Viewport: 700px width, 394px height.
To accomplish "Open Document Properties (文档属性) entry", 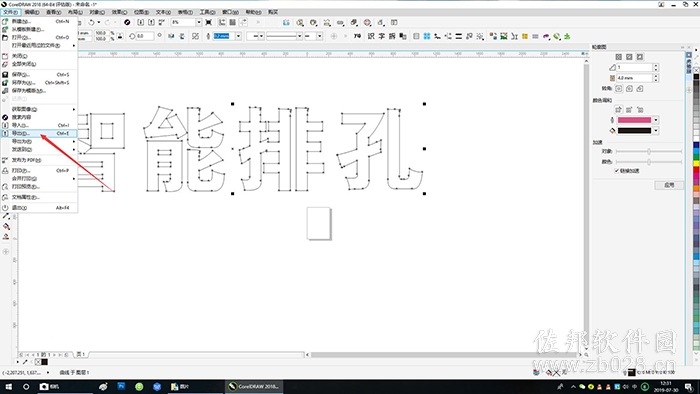I will (39, 197).
